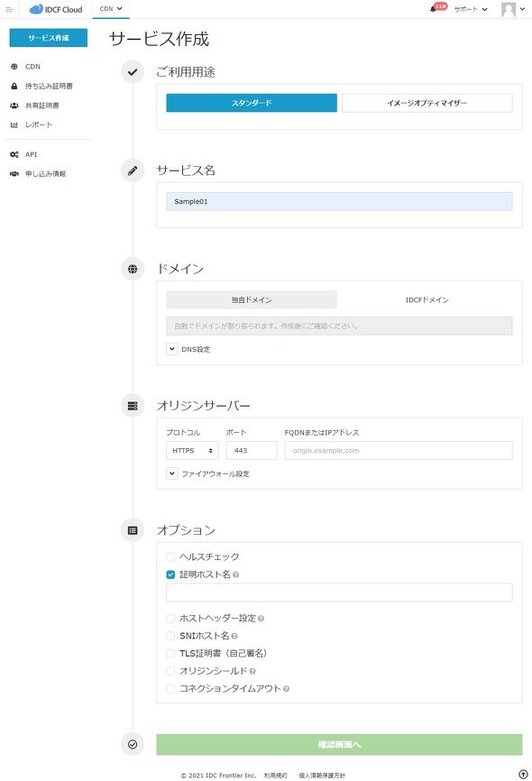Click the 確認画面へ button
Screen dimensions: 532x781
(339, 744)
